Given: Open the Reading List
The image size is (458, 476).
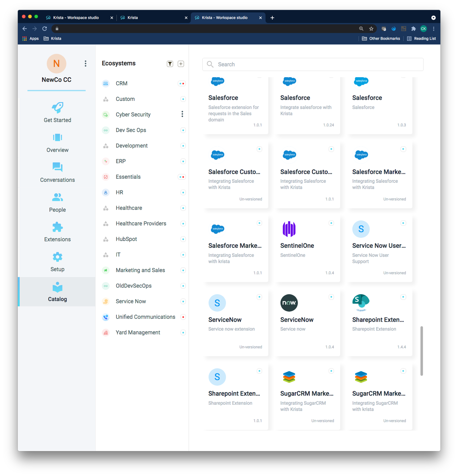Looking at the screenshot, I should 421,38.
